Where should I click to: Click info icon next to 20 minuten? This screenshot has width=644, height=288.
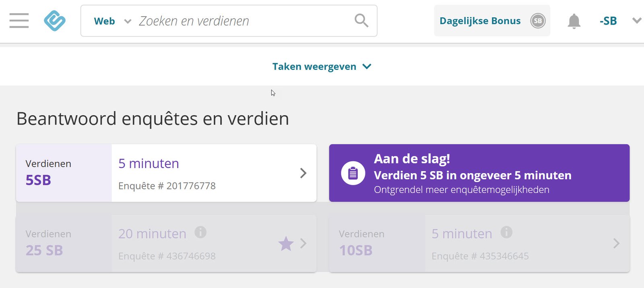click(200, 232)
